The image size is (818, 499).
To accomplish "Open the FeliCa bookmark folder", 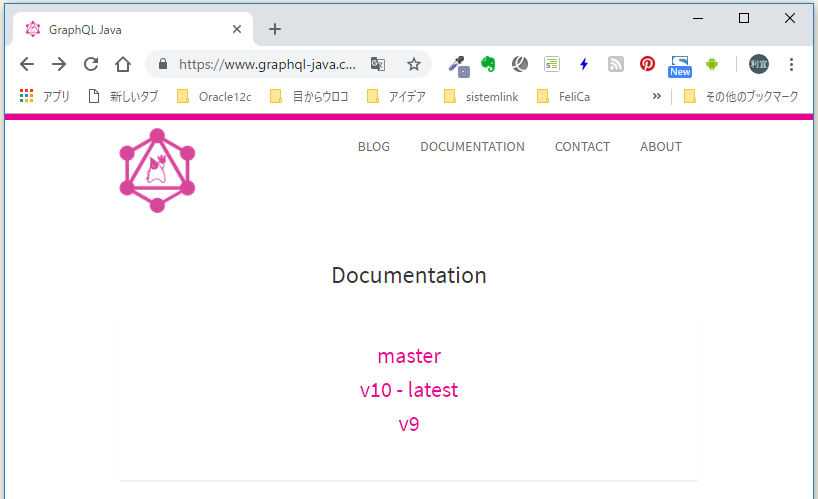I will pyautogui.click(x=563, y=96).
